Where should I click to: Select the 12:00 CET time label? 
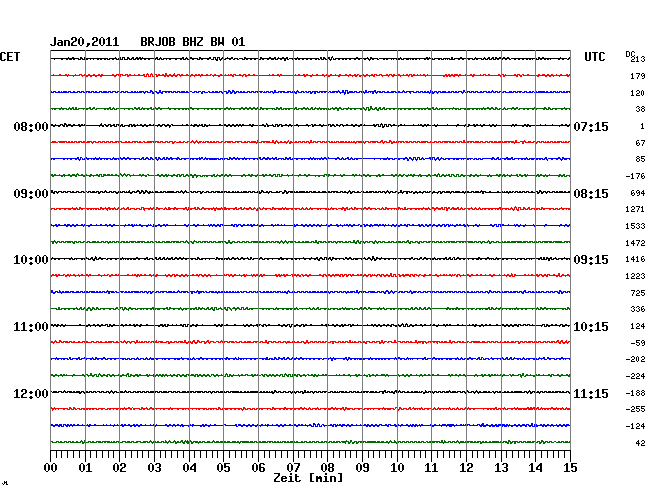pos(31,393)
